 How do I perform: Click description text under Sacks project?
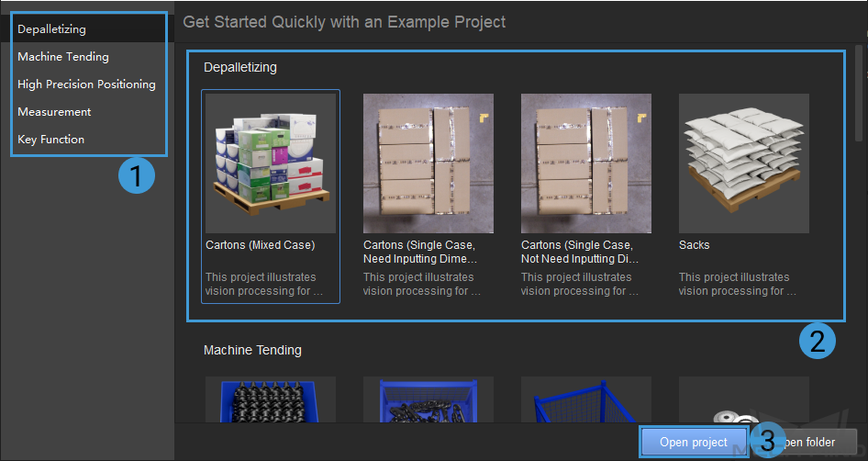click(738, 284)
